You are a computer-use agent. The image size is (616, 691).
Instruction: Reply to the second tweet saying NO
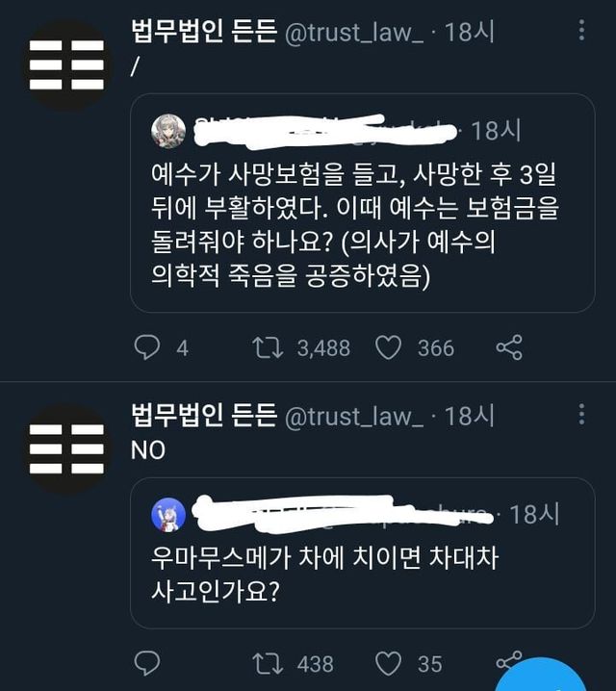click(x=146, y=662)
